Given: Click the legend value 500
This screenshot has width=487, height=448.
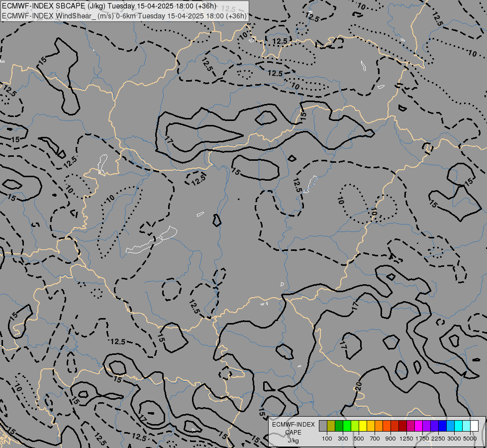Looking at the screenshot, I should (359, 439).
